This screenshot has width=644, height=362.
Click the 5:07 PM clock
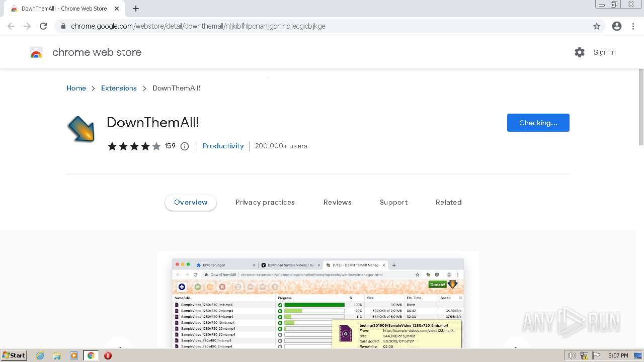pyautogui.click(x=618, y=355)
